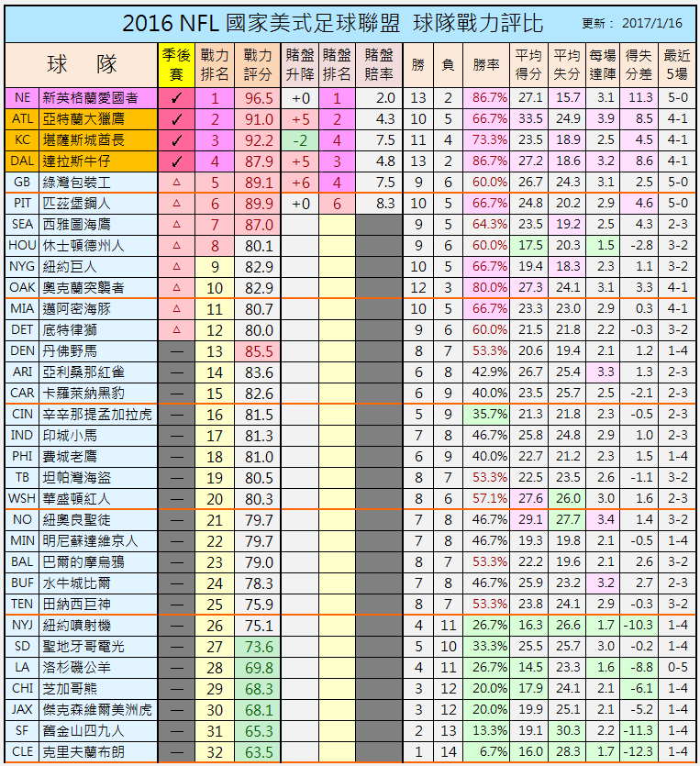
Task: Click team name 休士頓德州人
Action: pos(83,245)
